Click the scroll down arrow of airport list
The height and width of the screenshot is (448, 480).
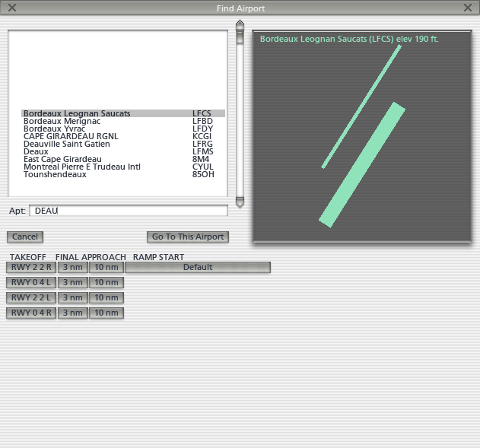tap(240, 203)
